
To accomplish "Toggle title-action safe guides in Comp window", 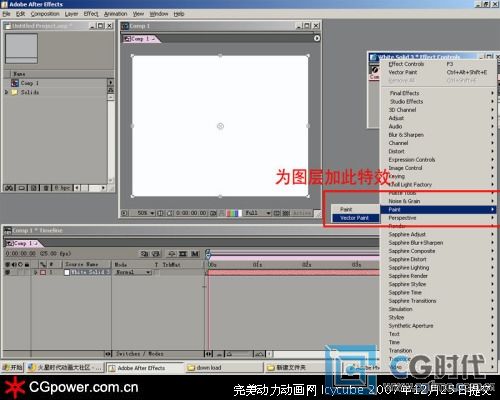I will pos(160,213).
